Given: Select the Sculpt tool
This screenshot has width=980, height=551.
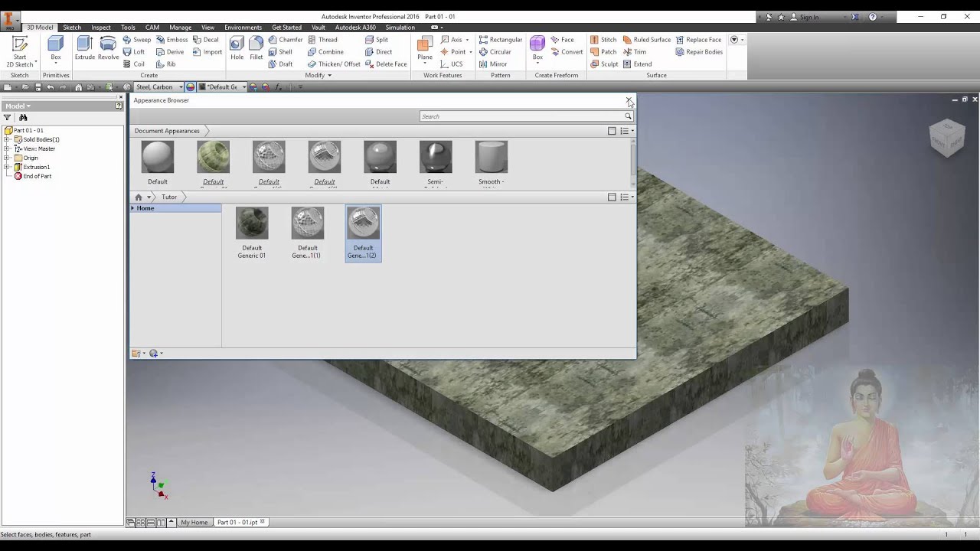Looking at the screenshot, I should point(604,64).
